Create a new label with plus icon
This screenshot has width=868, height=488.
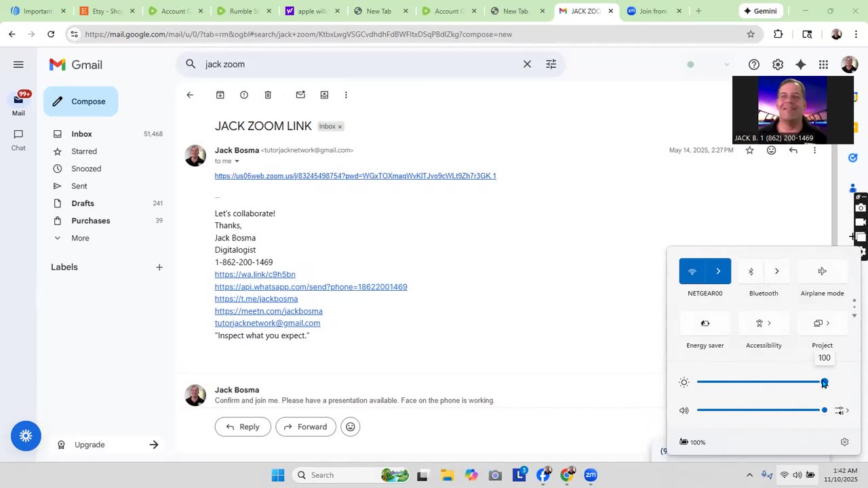[159, 267]
